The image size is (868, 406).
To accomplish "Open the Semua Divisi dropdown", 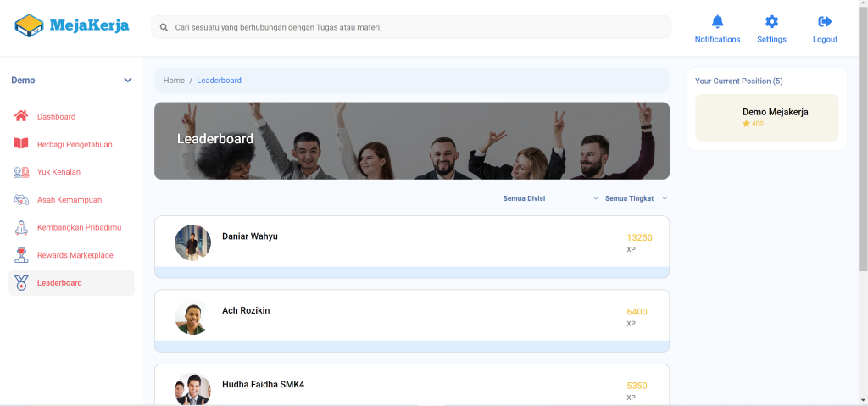I will coord(551,198).
